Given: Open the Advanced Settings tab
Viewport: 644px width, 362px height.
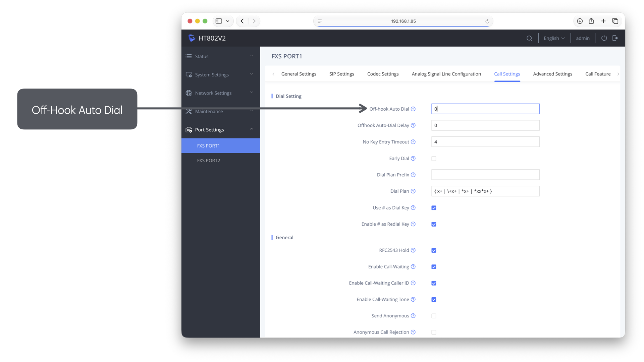Looking at the screenshot, I should [552, 74].
